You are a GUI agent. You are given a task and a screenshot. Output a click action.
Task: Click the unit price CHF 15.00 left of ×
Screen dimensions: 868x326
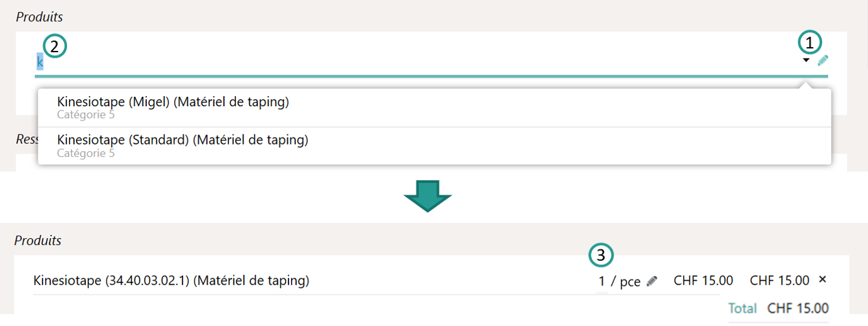(x=703, y=281)
